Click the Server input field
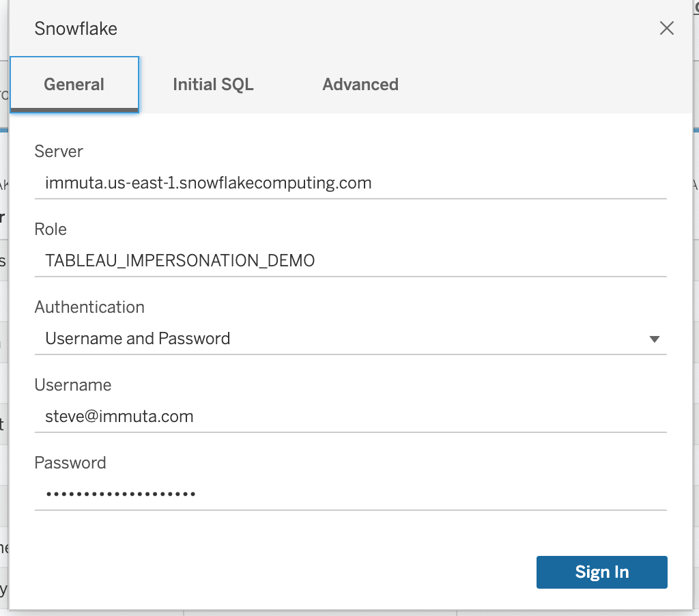 click(350, 183)
